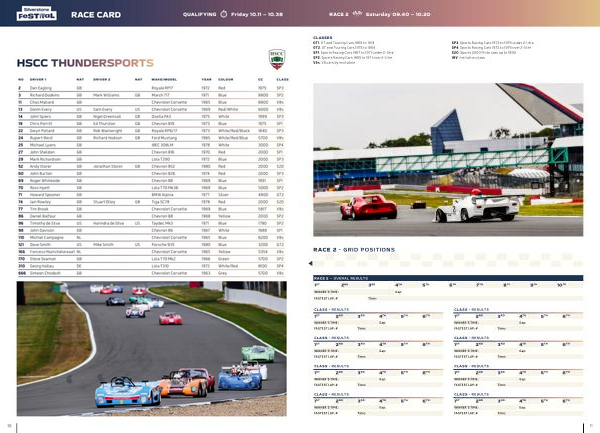Select driver name Dan Eagling
The height and width of the screenshot is (433, 600).
tap(41, 88)
